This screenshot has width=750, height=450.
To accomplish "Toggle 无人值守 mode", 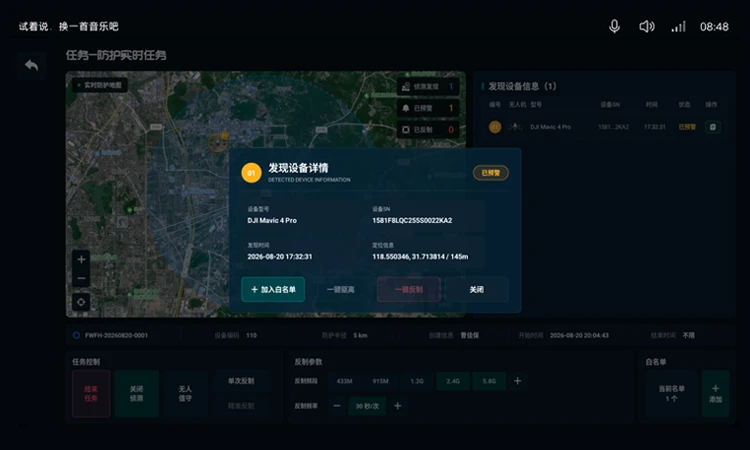I will coord(185,394).
